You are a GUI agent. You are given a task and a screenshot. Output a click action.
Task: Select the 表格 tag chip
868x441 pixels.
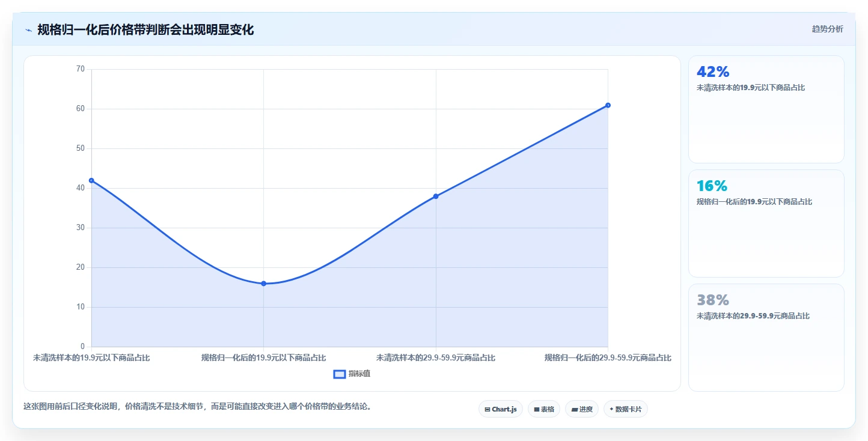click(544, 409)
